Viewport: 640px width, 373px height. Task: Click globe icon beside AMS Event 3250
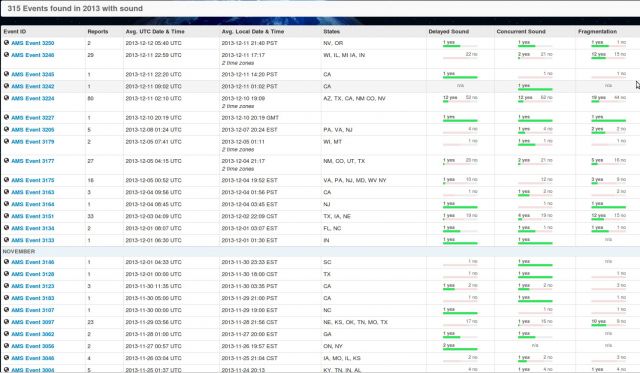[x=7, y=42]
